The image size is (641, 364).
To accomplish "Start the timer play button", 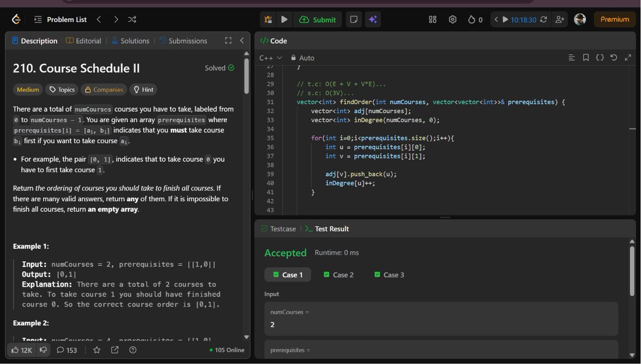I will [505, 20].
